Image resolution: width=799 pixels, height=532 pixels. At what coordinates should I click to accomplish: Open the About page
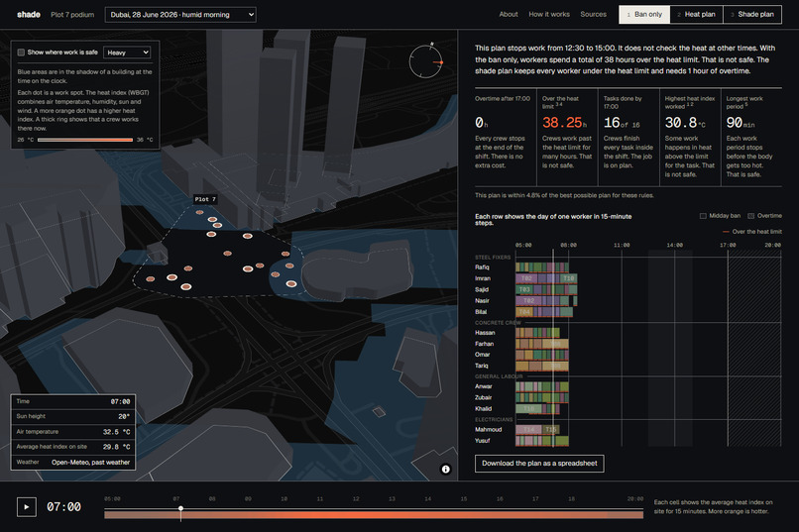(x=508, y=14)
